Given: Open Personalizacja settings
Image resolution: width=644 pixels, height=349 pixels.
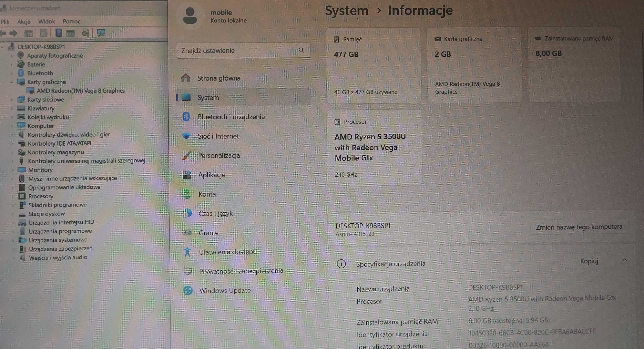Looking at the screenshot, I should click(244, 155).
